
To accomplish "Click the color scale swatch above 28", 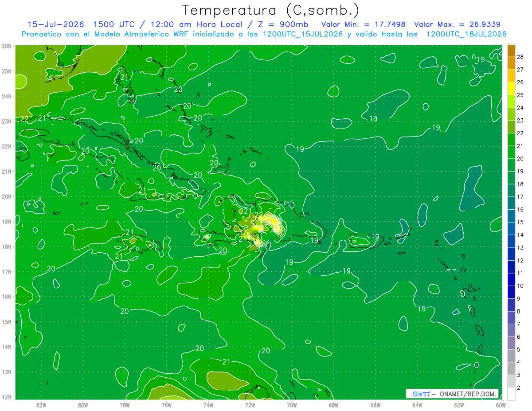I will pyautogui.click(x=511, y=51).
